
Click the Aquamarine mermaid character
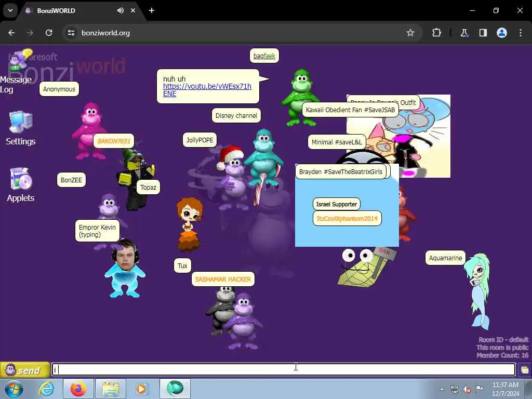point(479,291)
